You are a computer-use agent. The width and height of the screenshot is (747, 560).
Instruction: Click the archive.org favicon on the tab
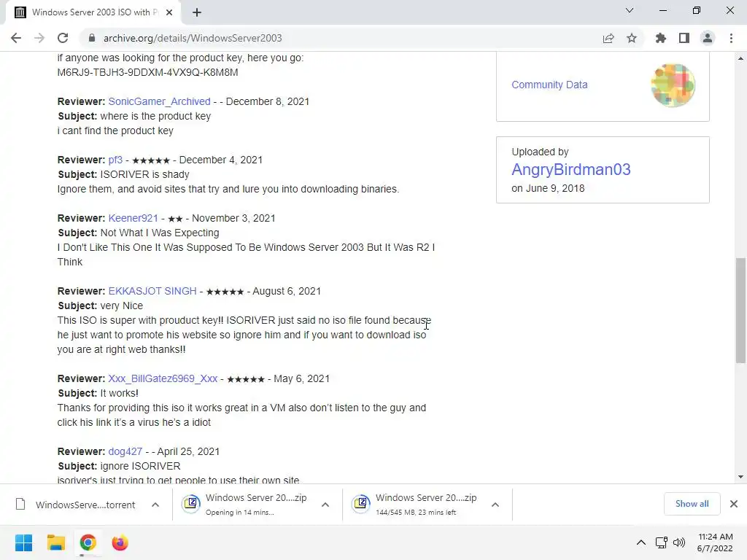pos(20,12)
